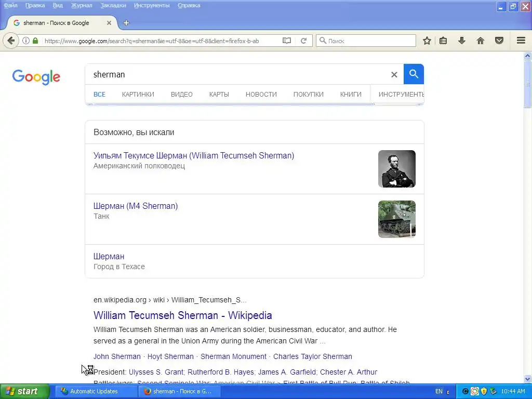Image resolution: width=532 pixels, height=399 pixels.
Task: Switch to КАРТЫ results tab
Action: 219,95
